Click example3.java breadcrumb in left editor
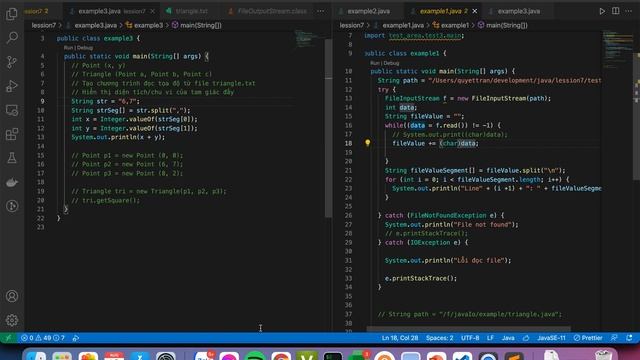 (96, 25)
